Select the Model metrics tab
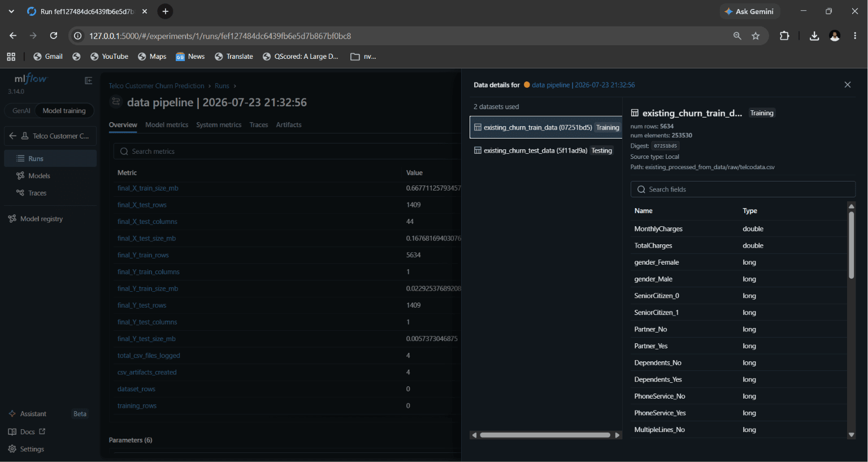 (x=167, y=125)
